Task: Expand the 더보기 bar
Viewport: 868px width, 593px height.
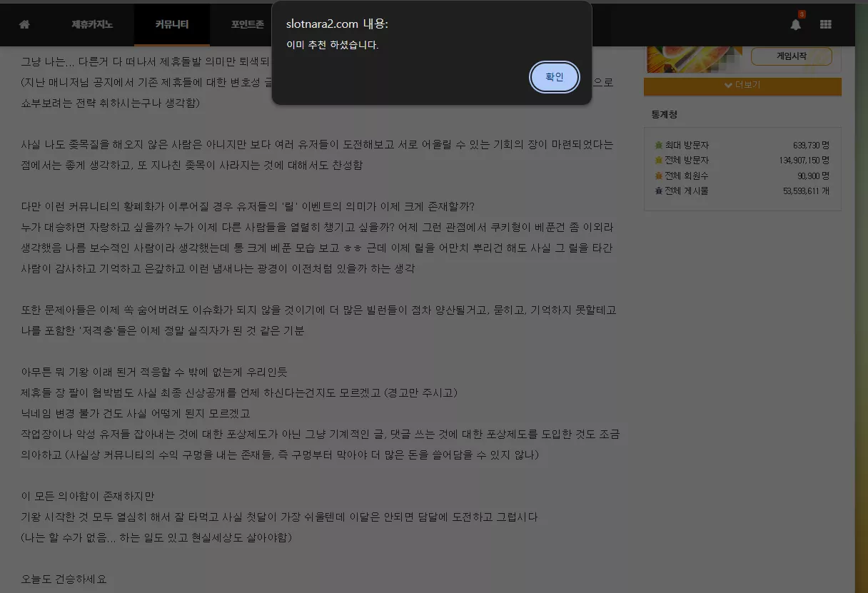Action: (742, 85)
